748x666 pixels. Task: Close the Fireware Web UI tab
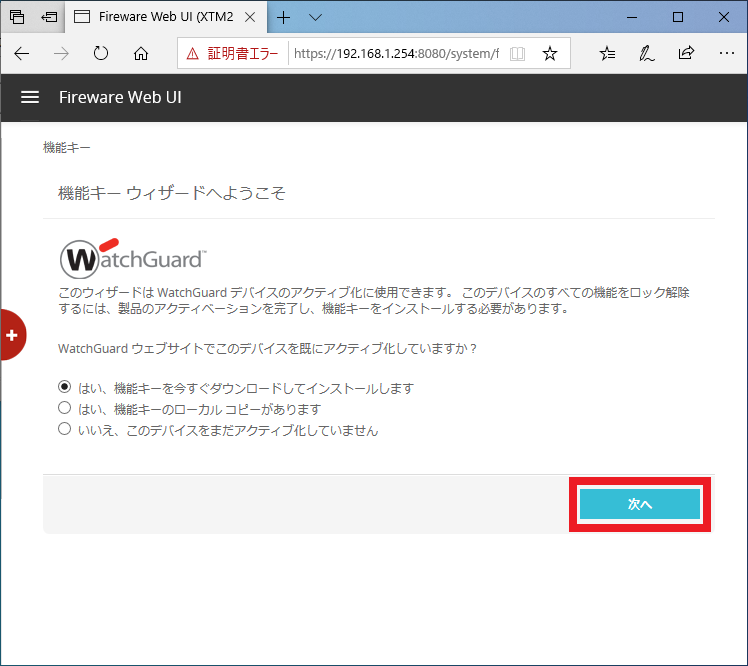click(249, 17)
